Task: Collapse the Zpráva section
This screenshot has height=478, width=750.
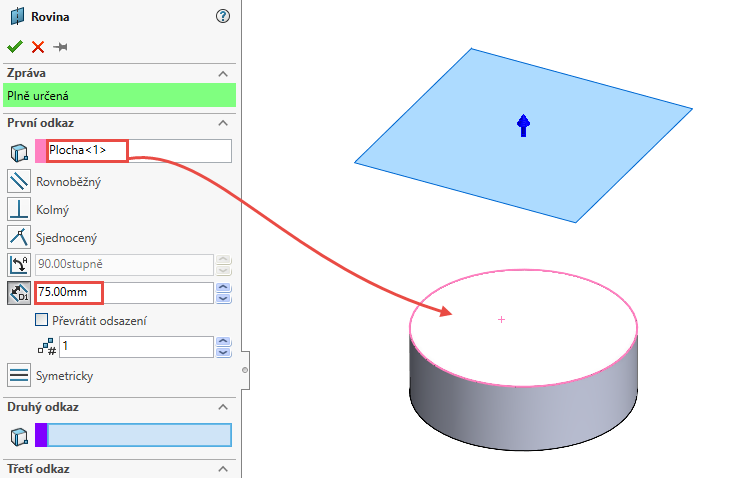Action: click(222, 74)
